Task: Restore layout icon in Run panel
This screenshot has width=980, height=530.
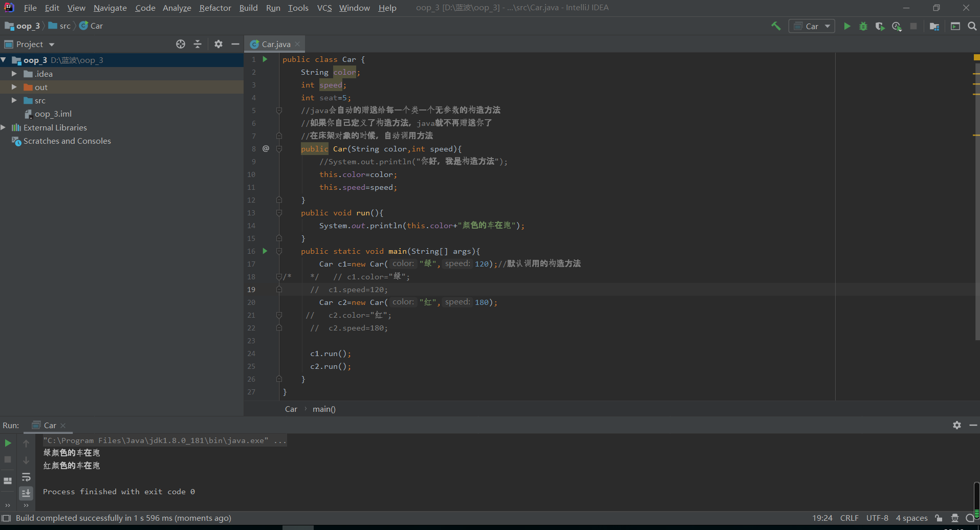Action: click(8, 481)
